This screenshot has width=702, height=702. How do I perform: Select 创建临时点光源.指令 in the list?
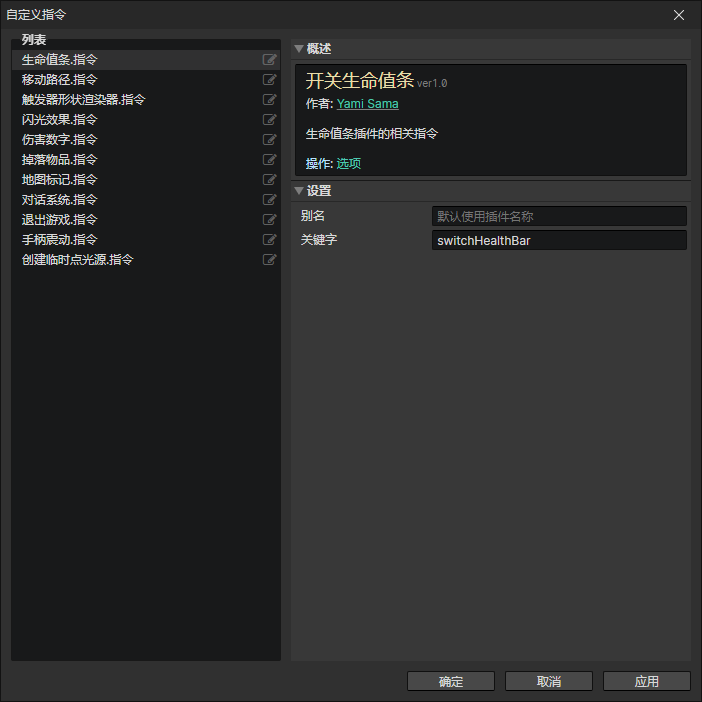(146, 260)
